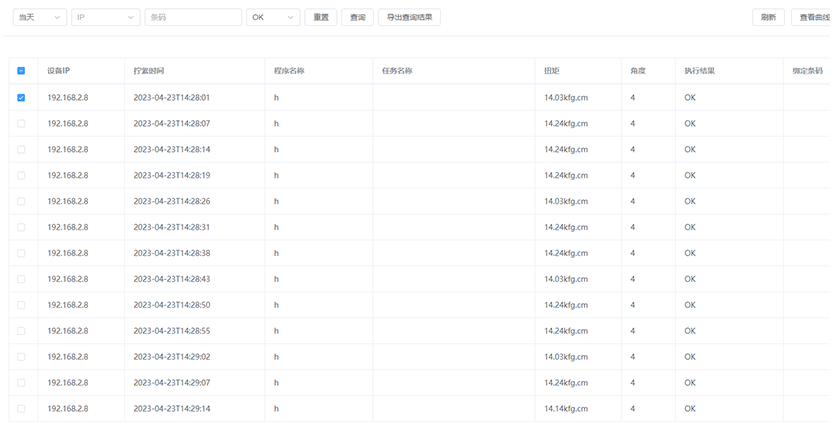This screenshot has height=433, width=837.
Task: Click the 条码 barcode input field
Action: tap(193, 17)
